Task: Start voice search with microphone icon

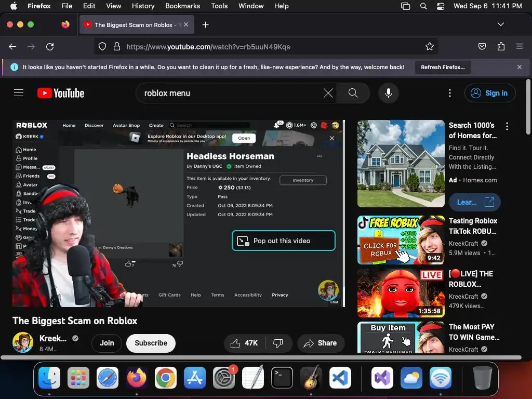Action: point(389,93)
